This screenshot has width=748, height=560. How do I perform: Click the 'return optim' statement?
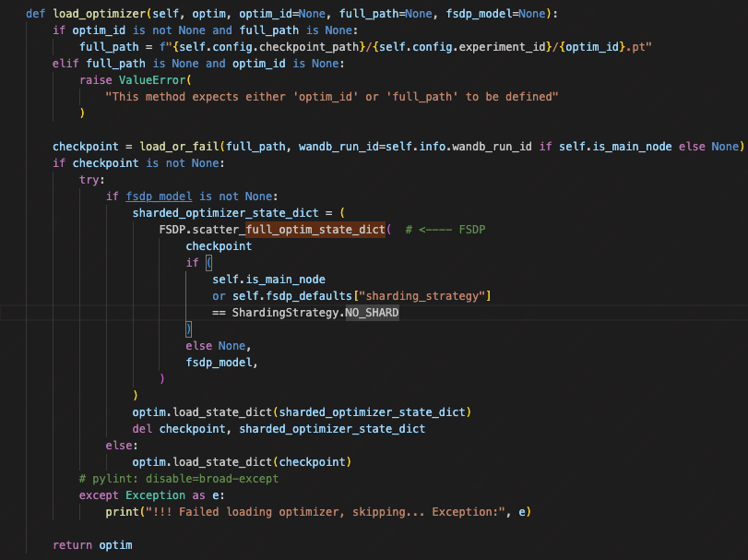[x=92, y=544]
